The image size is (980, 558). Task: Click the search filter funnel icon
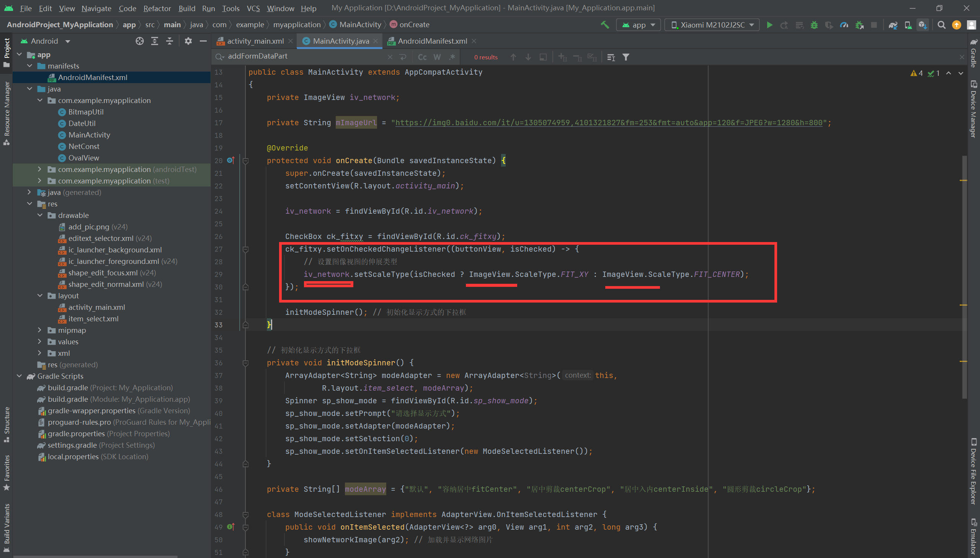tap(626, 57)
